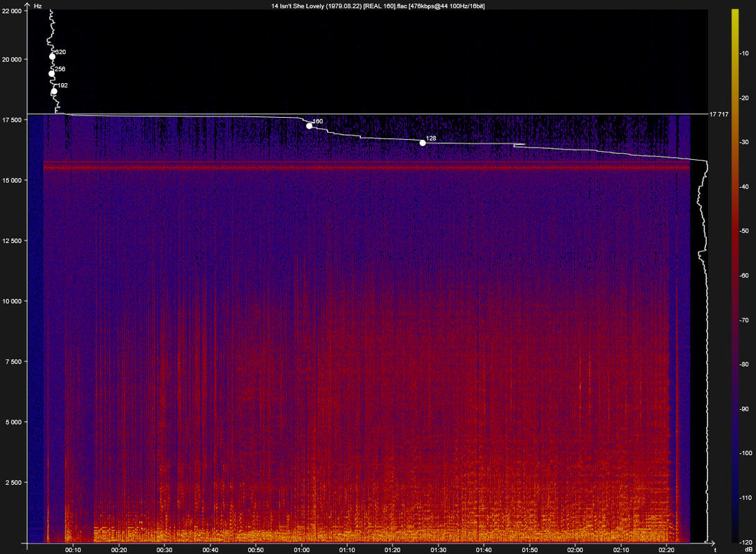Click the 02:00 time axis label

575,550
